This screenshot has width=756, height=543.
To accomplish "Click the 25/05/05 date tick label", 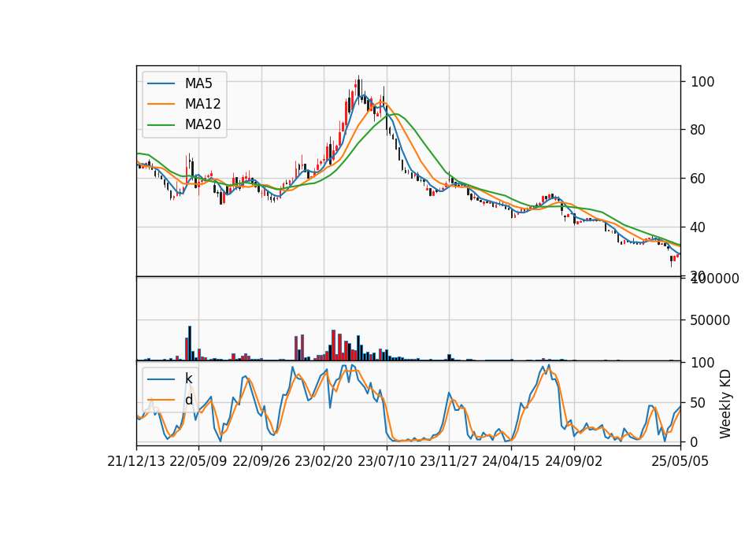I will tap(680, 461).
